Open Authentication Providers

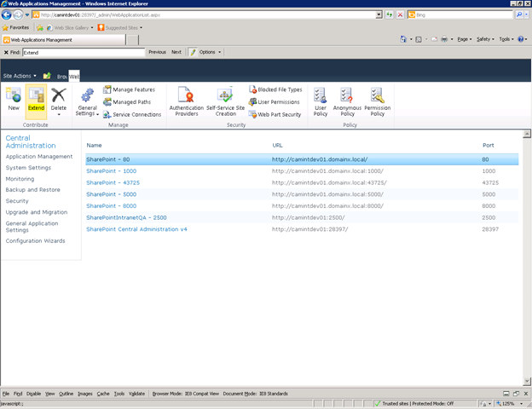(x=186, y=101)
